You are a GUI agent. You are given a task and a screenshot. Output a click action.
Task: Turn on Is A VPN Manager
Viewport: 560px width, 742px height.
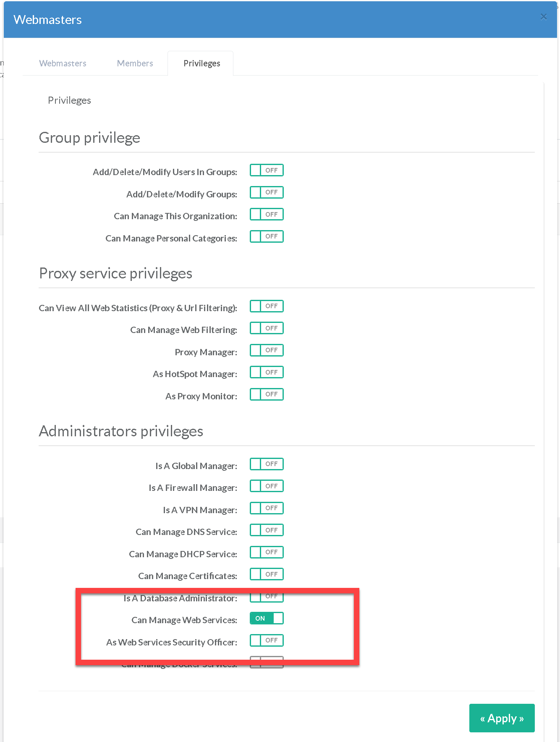tap(267, 508)
